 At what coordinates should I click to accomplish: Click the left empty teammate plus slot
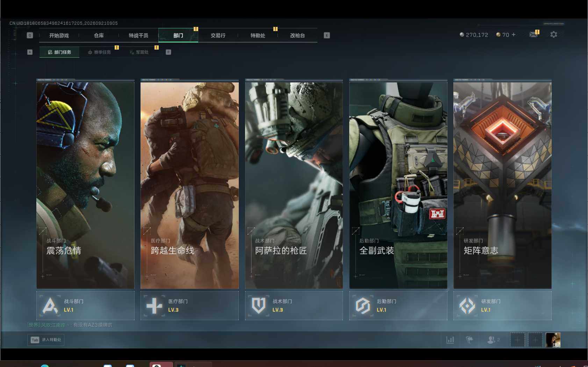tap(518, 340)
